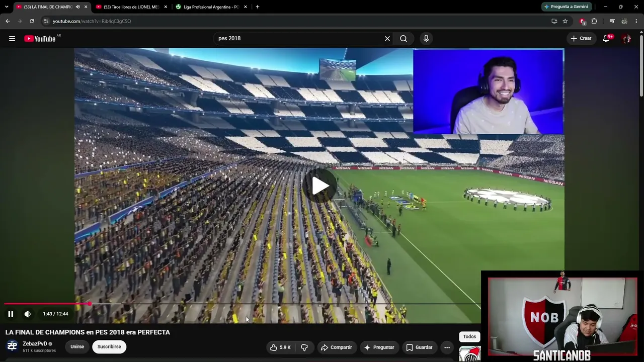This screenshot has width=644, height=362.
Task: Start voice search with the microphone icon
Action: point(426,39)
